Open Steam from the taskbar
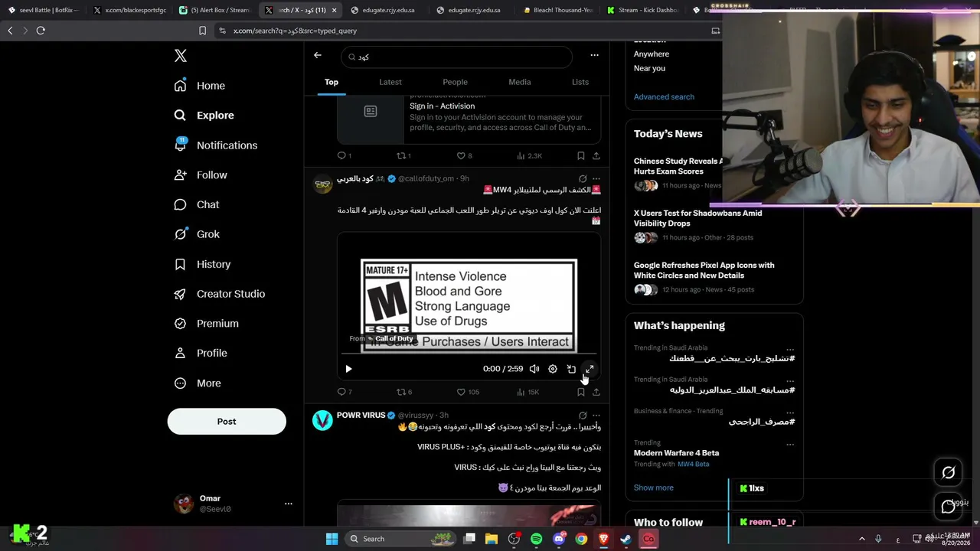The width and height of the screenshot is (980, 551). point(626,539)
